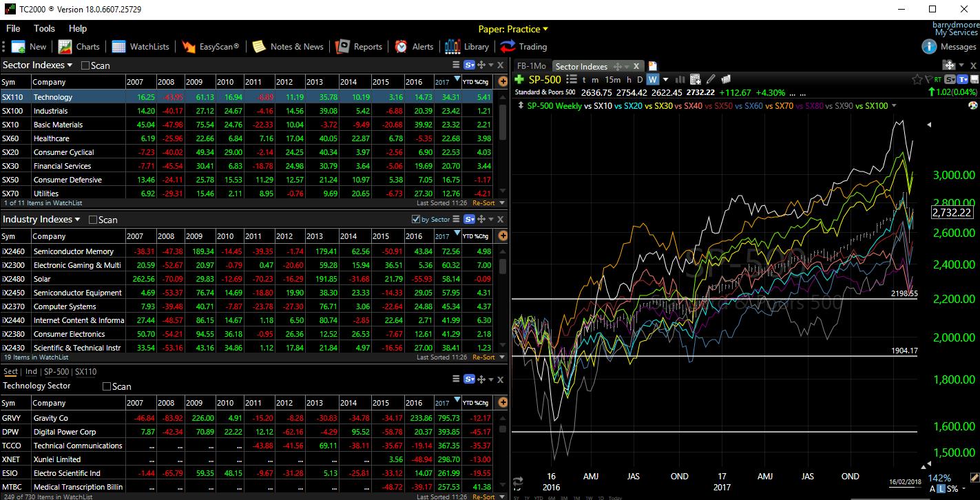Add column to Technology Sector list with orange plus

pyautogui.click(x=503, y=402)
